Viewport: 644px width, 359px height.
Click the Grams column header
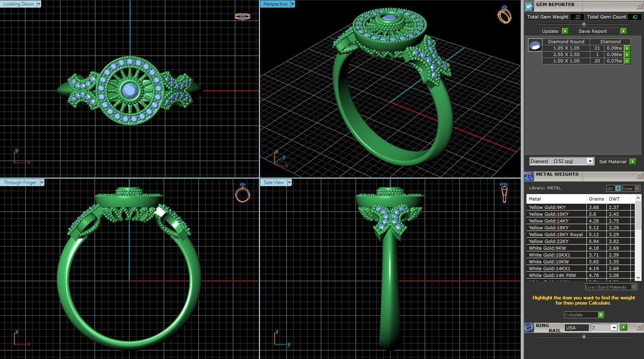click(x=596, y=199)
